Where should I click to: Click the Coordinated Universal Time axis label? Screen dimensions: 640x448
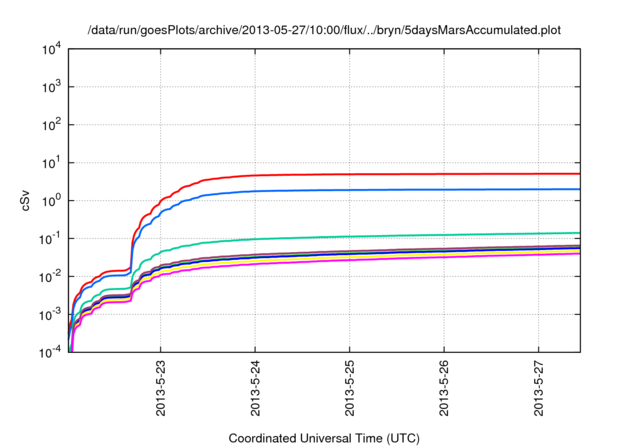(x=324, y=439)
